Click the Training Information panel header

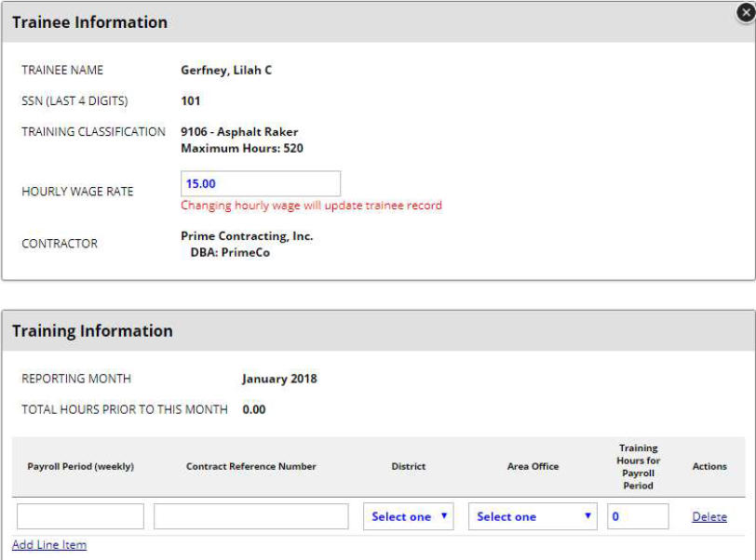(x=92, y=331)
